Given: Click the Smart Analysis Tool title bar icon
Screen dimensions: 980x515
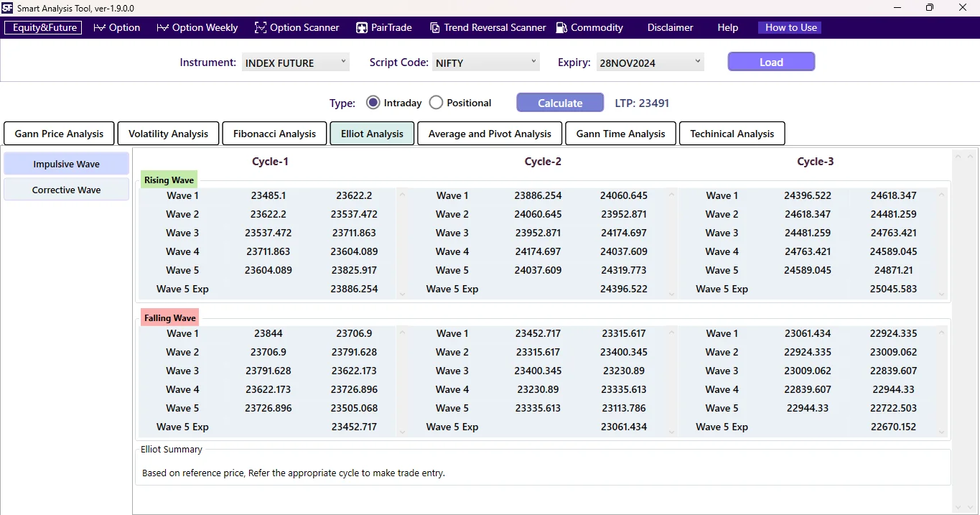Looking at the screenshot, I should 7,8.
